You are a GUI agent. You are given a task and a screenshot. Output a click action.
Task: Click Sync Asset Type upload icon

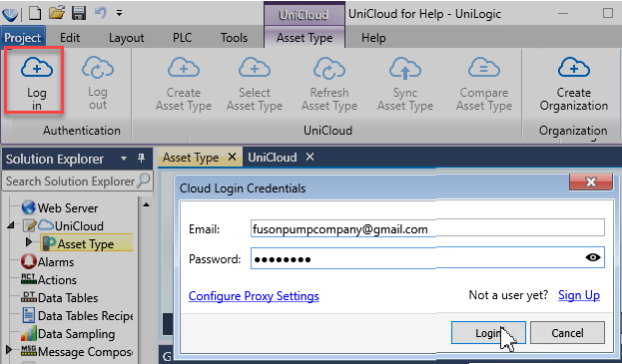(x=405, y=68)
